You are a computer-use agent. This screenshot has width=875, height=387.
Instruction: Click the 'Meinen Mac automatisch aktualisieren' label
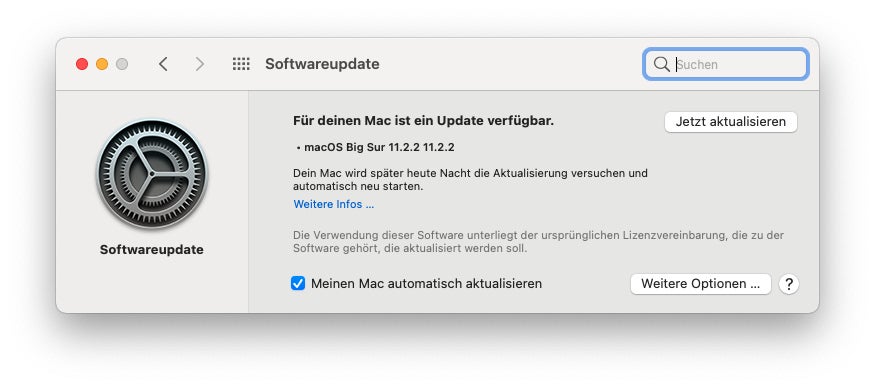[426, 284]
